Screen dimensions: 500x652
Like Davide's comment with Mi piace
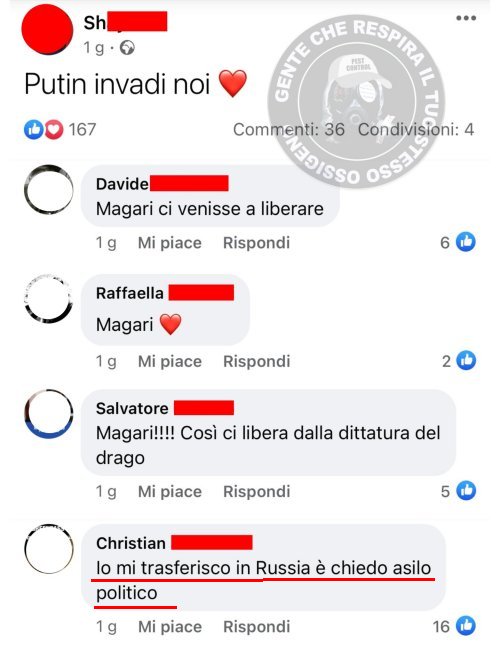[170, 243]
